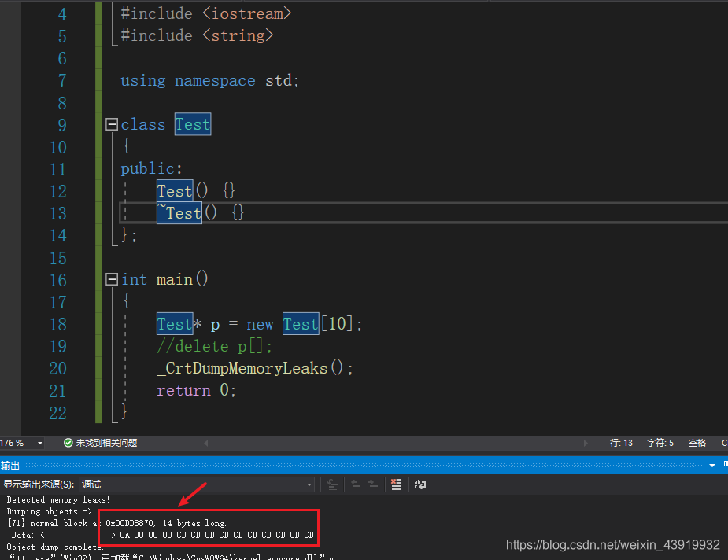Click line number 18 in the gutter
The height and width of the screenshot is (560, 728).
(x=58, y=324)
